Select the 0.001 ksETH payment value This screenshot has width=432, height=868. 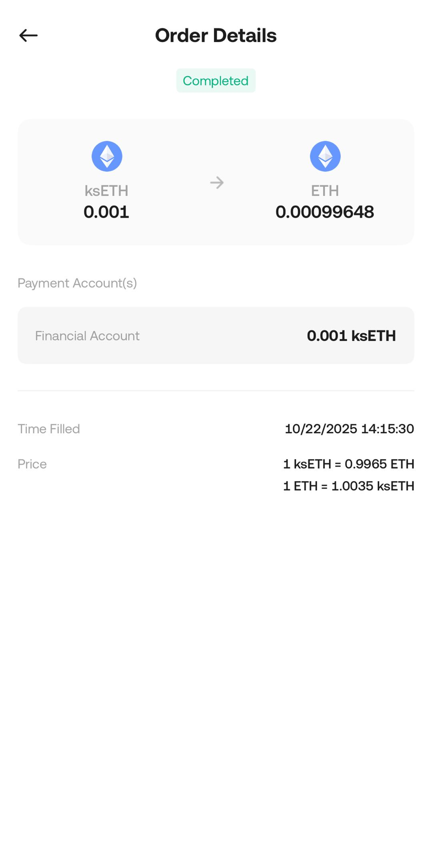point(351,336)
